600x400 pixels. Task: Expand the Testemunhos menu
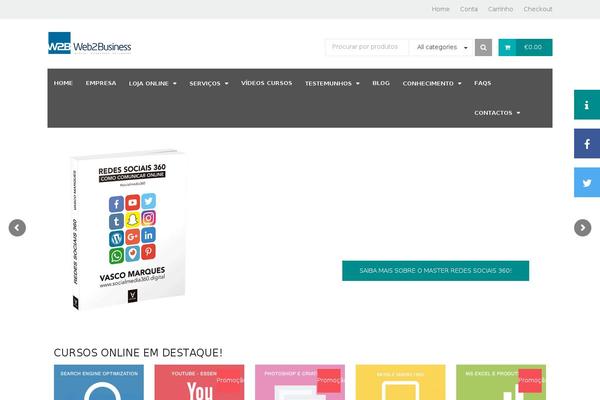332,83
